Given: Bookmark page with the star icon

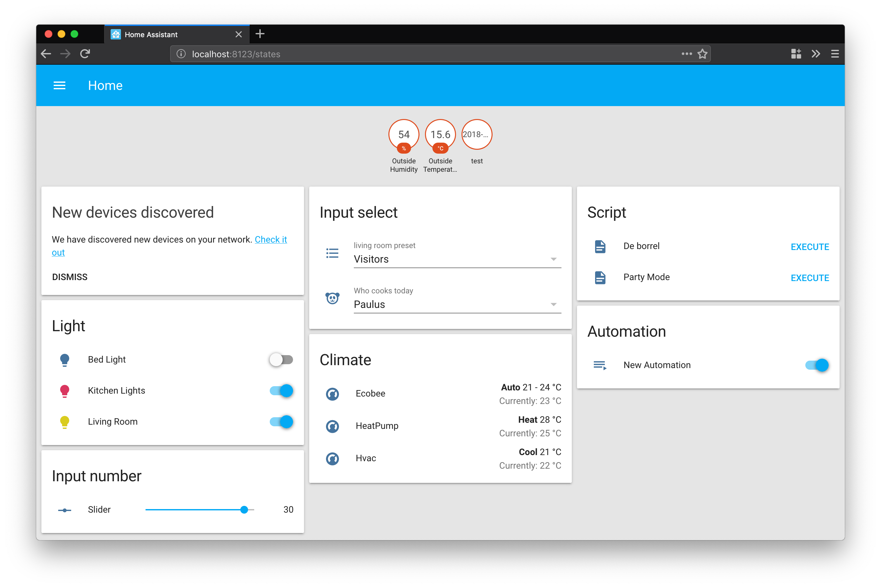Looking at the screenshot, I should coord(702,54).
